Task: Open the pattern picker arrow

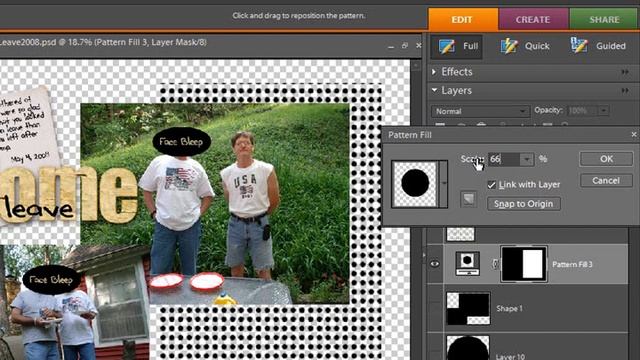Action: (x=443, y=184)
